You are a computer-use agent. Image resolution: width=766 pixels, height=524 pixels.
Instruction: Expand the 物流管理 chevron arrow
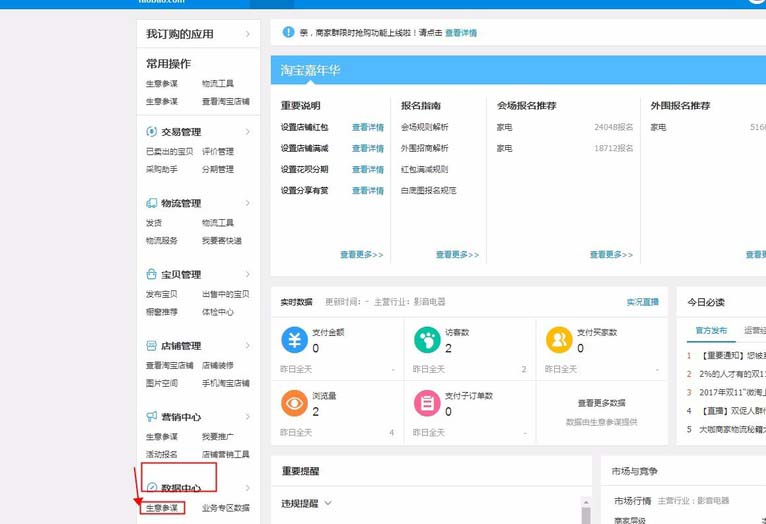click(x=248, y=203)
